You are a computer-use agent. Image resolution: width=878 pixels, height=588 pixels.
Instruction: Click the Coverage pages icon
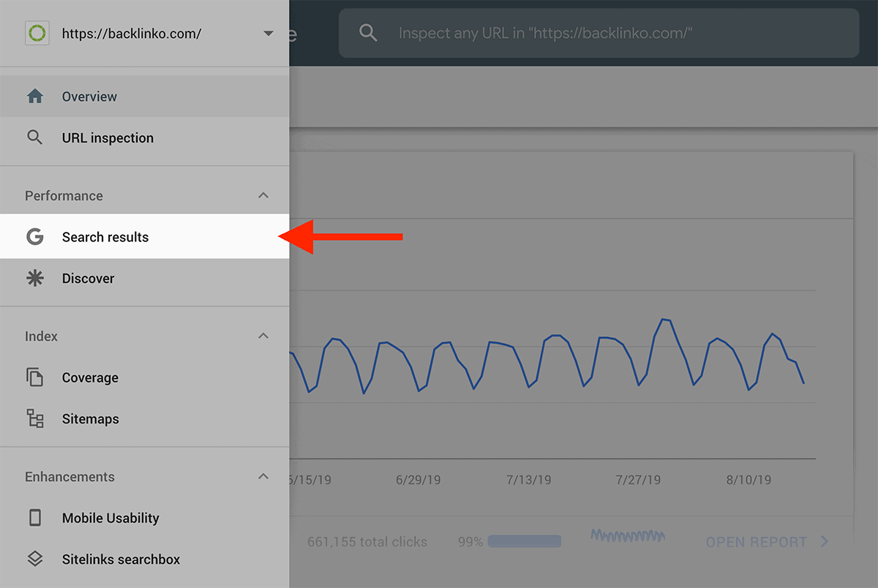click(x=34, y=377)
